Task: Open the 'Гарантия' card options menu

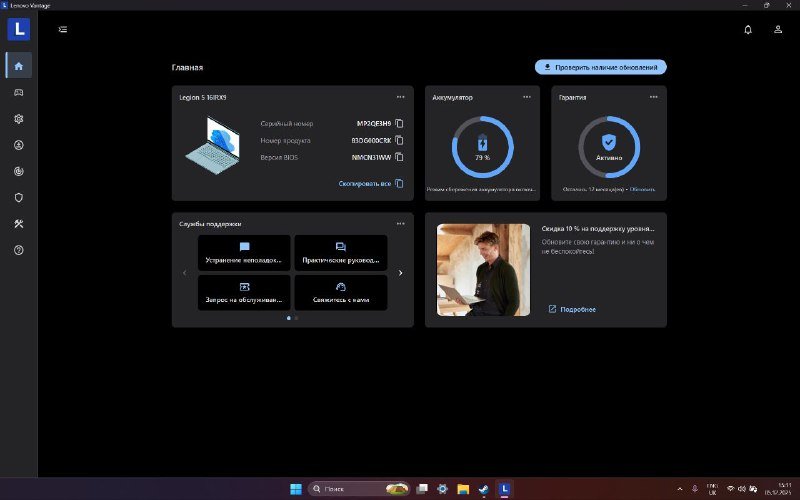Action: click(654, 97)
